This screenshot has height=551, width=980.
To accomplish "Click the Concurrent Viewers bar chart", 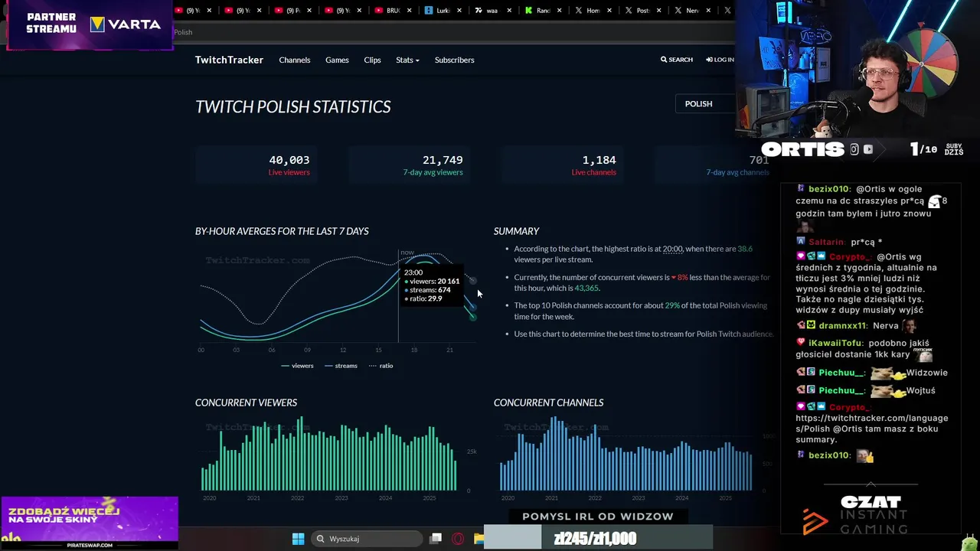I will (329, 454).
